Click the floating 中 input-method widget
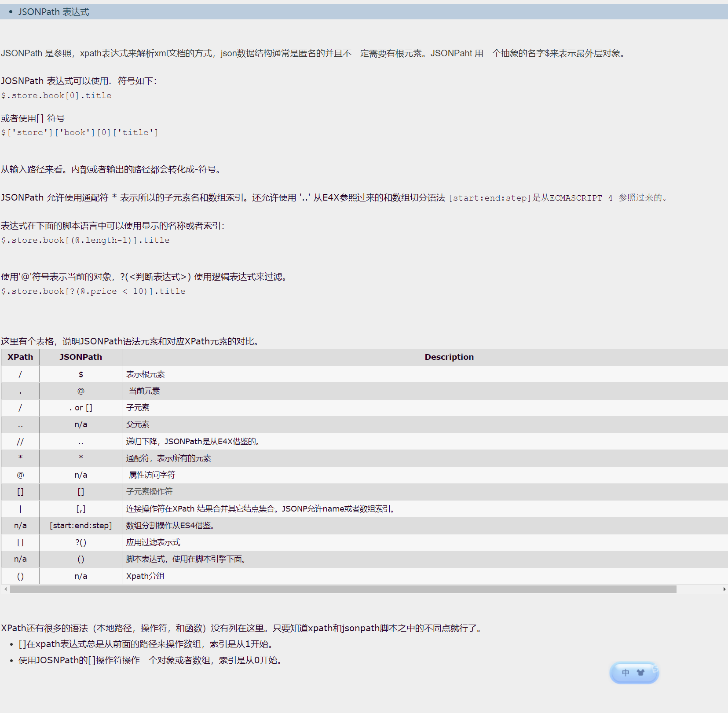The width and height of the screenshot is (728, 713). (x=634, y=673)
